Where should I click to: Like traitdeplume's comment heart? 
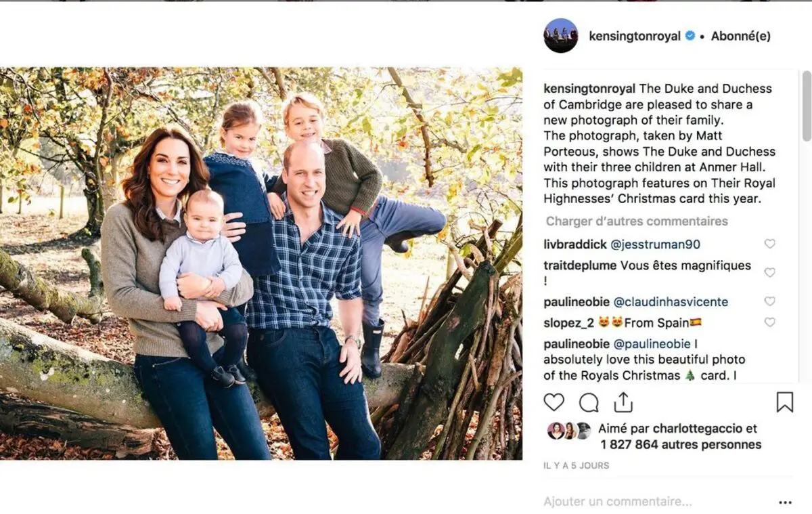pos(769,272)
